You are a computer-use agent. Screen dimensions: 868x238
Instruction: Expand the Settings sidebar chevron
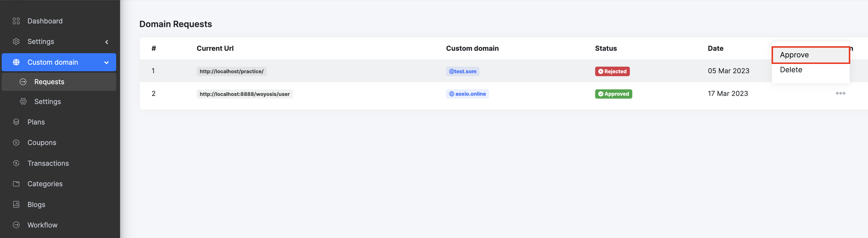tap(107, 42)
